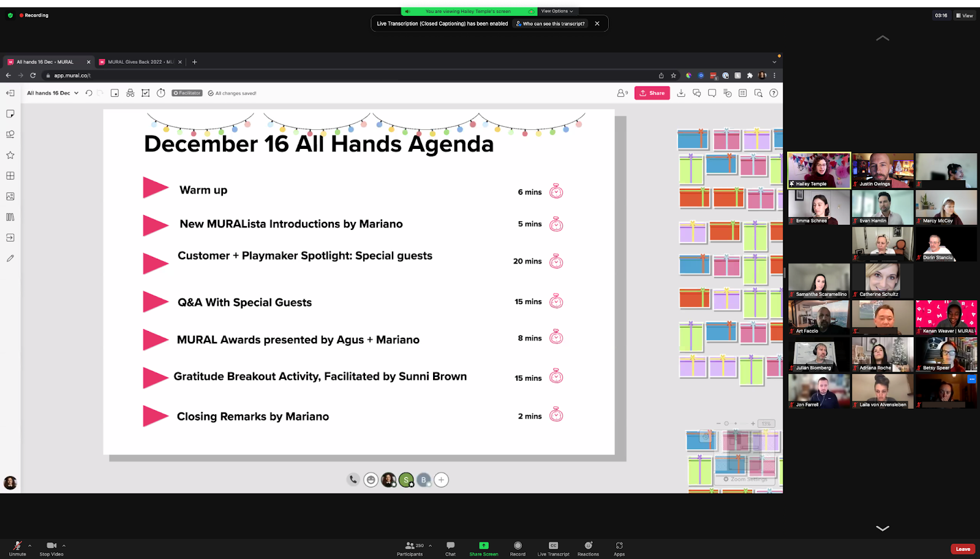
Task: Open browser extensions puzzle icon
Action: pyautogui.click(x=750, y=75)
